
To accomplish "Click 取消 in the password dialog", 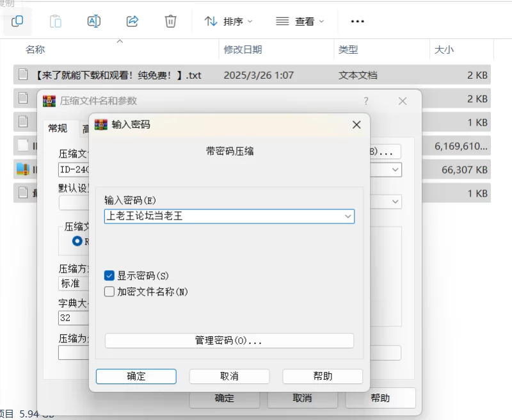I will [229, 376].
